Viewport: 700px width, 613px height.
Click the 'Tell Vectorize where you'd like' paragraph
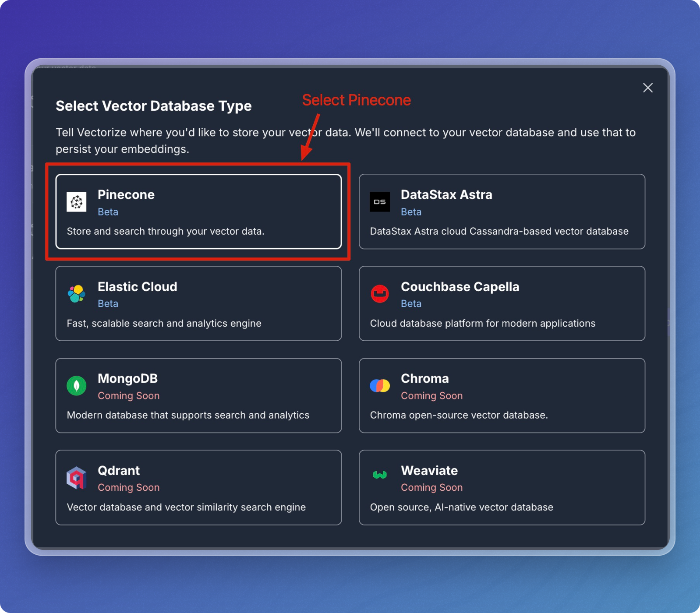(346, 141)
